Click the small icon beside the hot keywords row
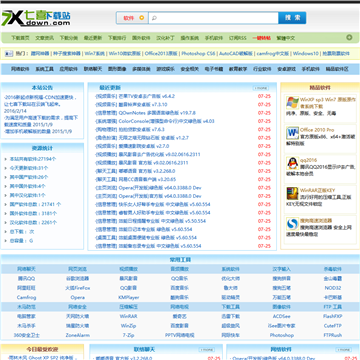Viewport: 360px width, 360px height. pos(9,53)
